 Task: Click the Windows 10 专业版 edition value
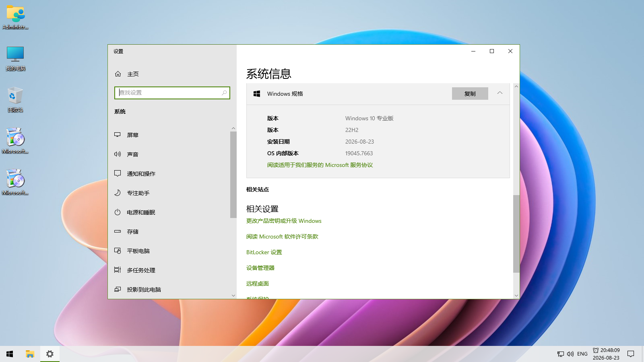point(369,118)
